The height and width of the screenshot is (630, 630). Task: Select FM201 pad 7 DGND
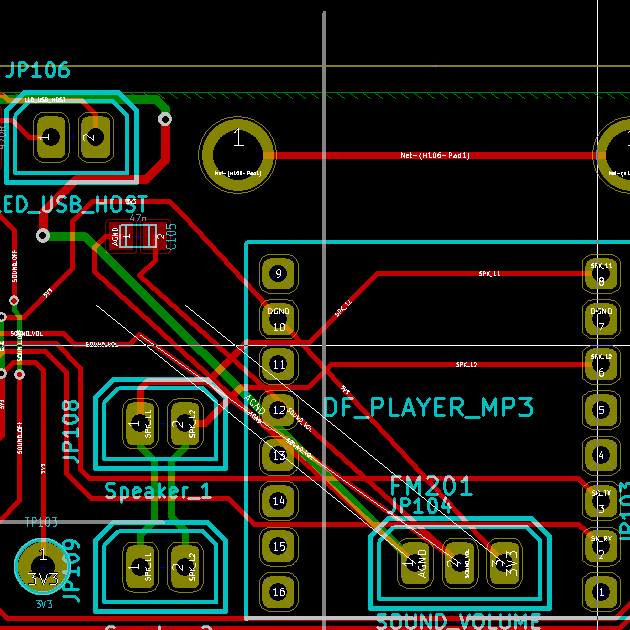pos(601,319)
